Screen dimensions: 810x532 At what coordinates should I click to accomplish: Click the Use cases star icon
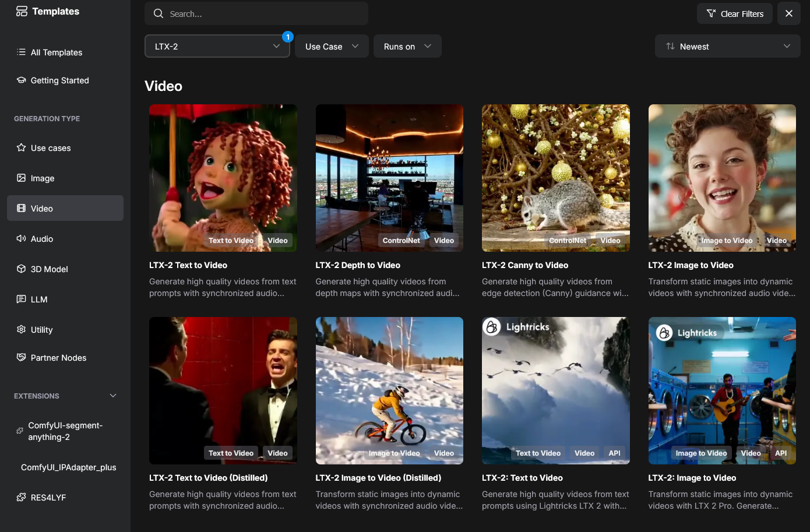[21, 147]
